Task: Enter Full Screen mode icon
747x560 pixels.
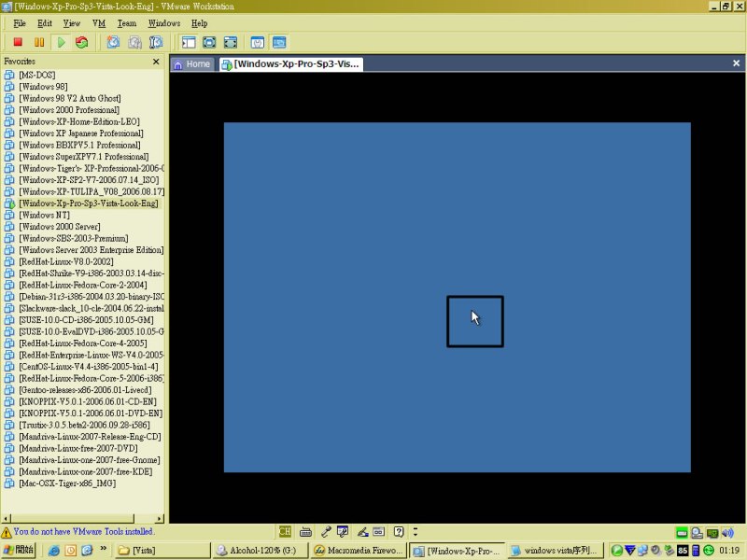Action: tap(230, 42)
